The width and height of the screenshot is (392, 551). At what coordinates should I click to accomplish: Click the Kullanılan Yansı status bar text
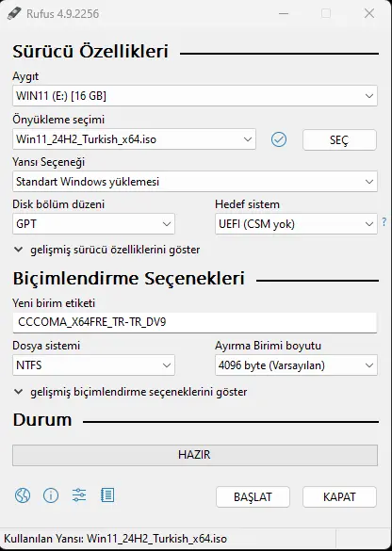pos(115,539)
